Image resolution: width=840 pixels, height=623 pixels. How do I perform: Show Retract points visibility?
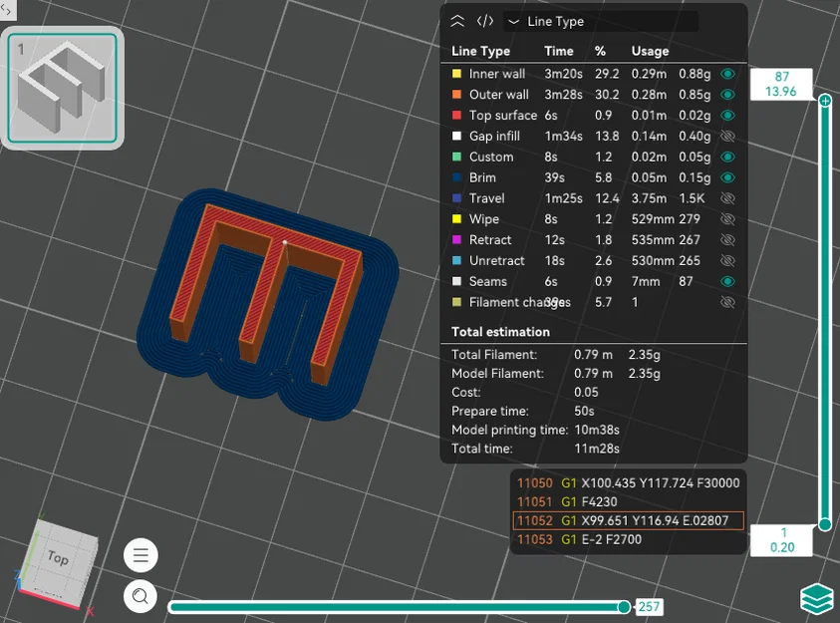[727, 240]
